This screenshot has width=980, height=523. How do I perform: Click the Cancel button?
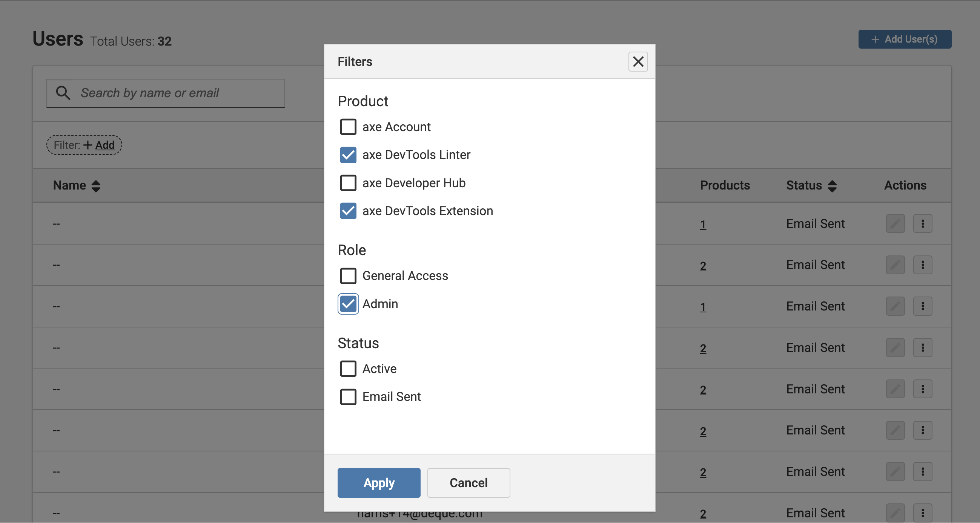point(468,483)
